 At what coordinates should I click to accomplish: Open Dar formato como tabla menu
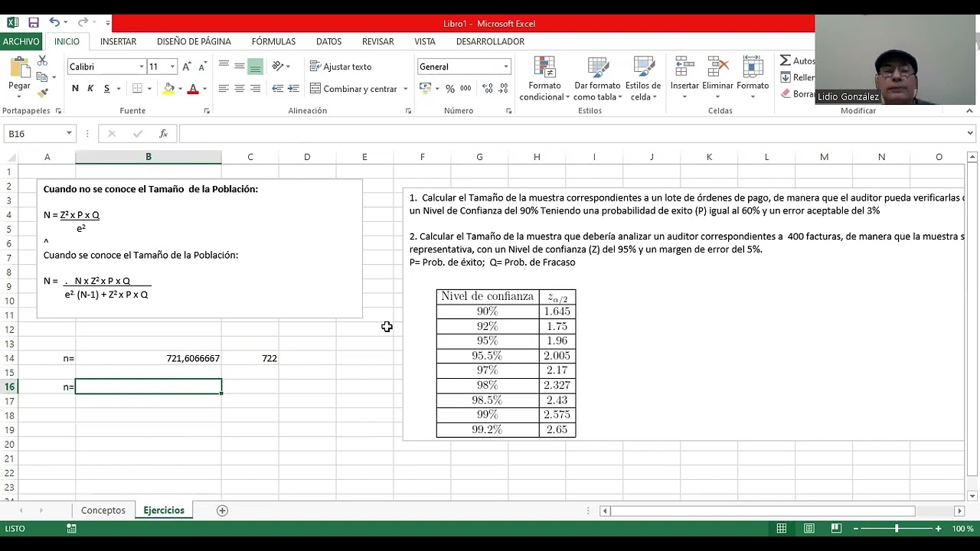pyautogui.click(x=597, y=78)
